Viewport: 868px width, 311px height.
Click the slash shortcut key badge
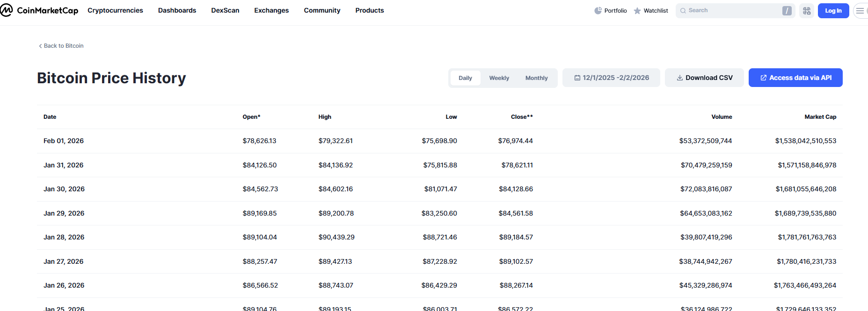click(787, 11)
